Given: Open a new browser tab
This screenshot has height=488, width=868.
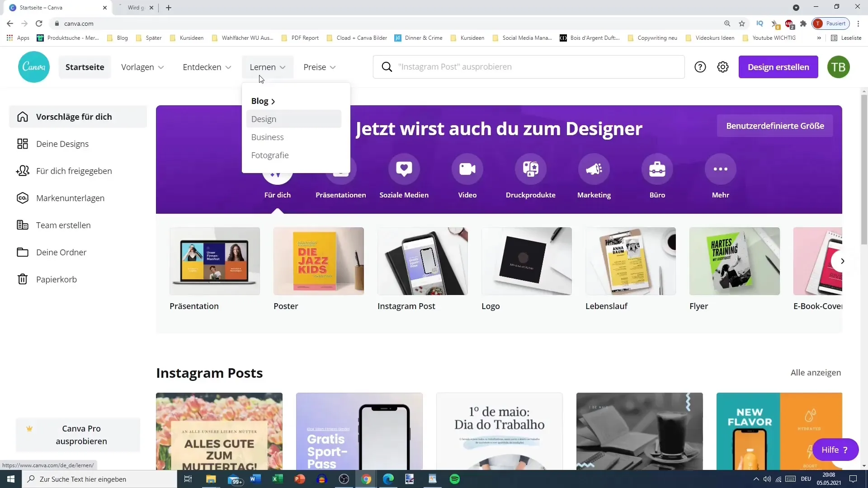Looking at the screenshot, I should coord(169,8).
